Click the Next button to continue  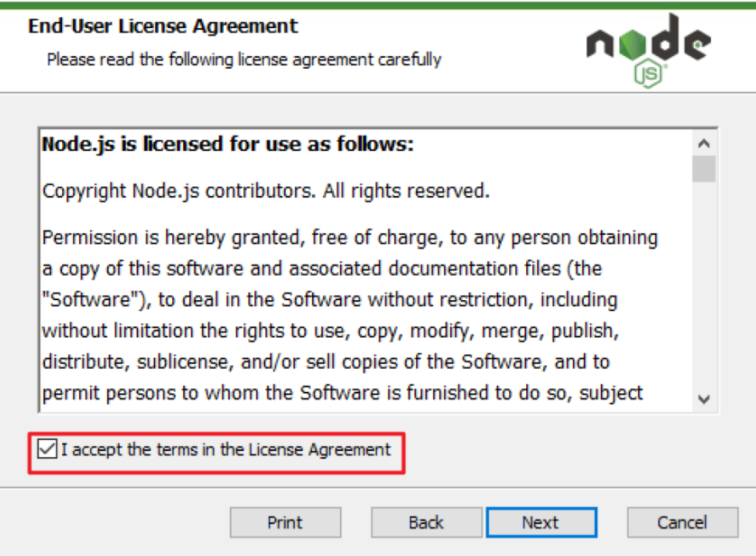(x=541, y=522)
